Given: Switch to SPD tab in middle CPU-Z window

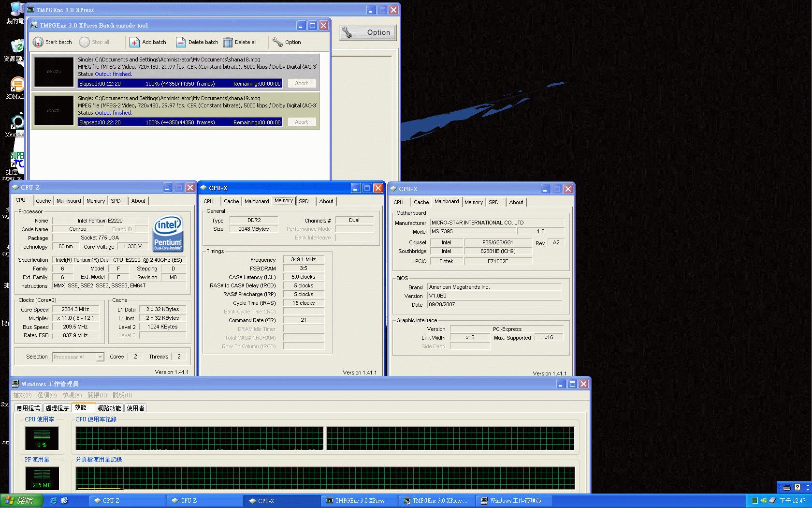Looking at the screenshot, I should pos(304,201).
